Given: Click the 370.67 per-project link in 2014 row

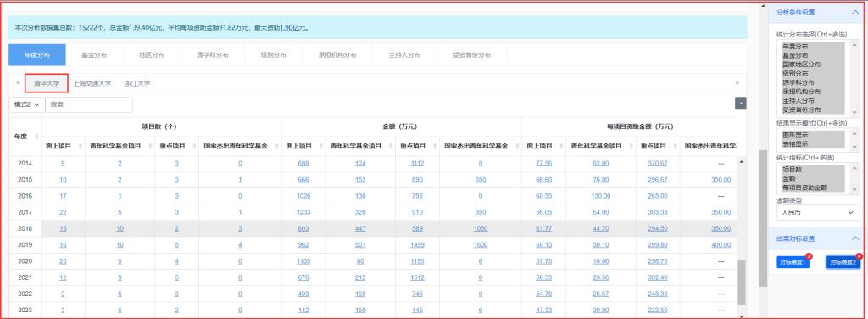Looking at the screenshot, I should click(x=658, y=164).
